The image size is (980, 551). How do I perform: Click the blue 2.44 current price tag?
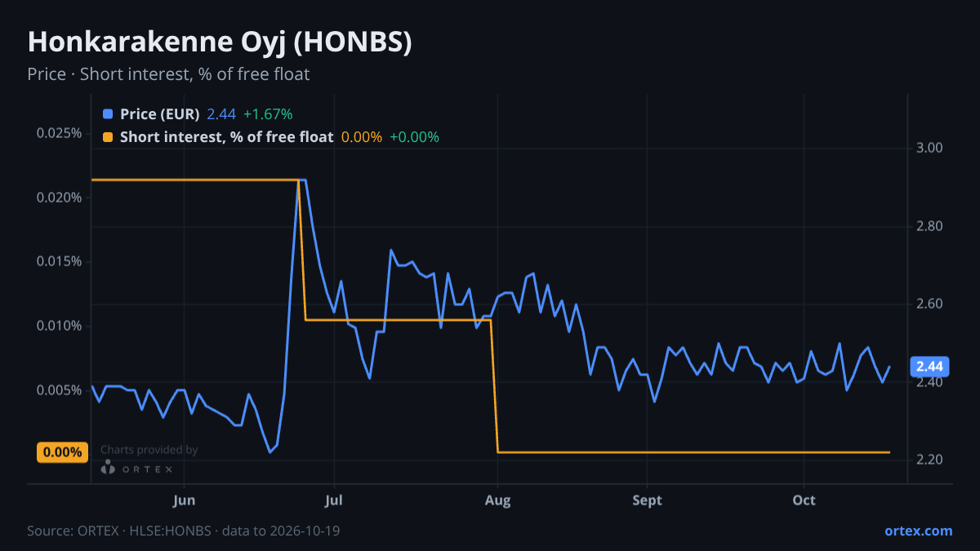coord(930,367)
